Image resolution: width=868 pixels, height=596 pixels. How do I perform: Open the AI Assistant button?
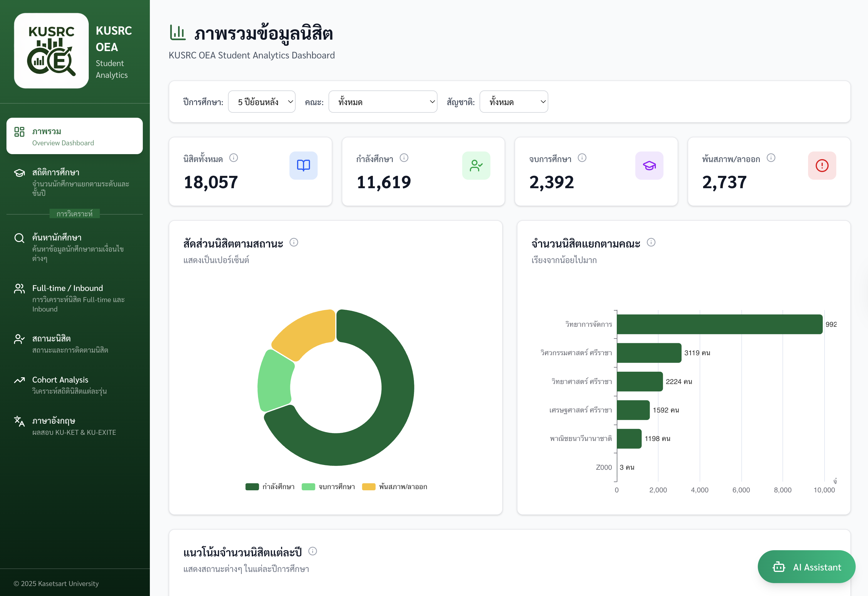(x=806, y=567)
